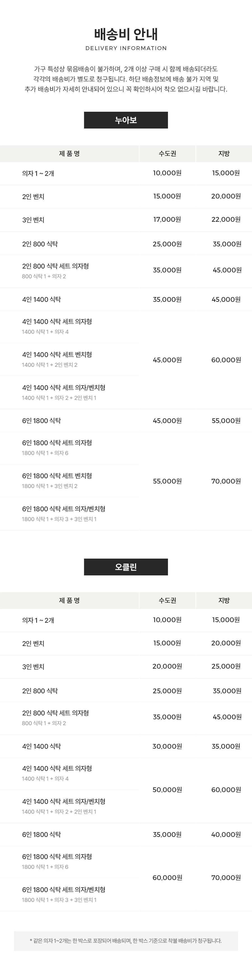Click the '1400 식탁 1 + 2인 벤치 2' description
Screen dimensions: 252x980
click(x=50, y=365)
